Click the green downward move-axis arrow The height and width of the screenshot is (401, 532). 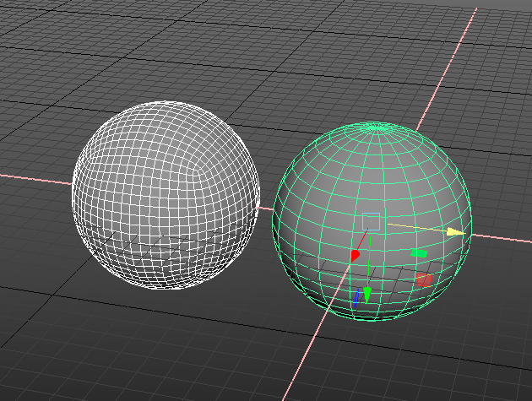(367, 295)
